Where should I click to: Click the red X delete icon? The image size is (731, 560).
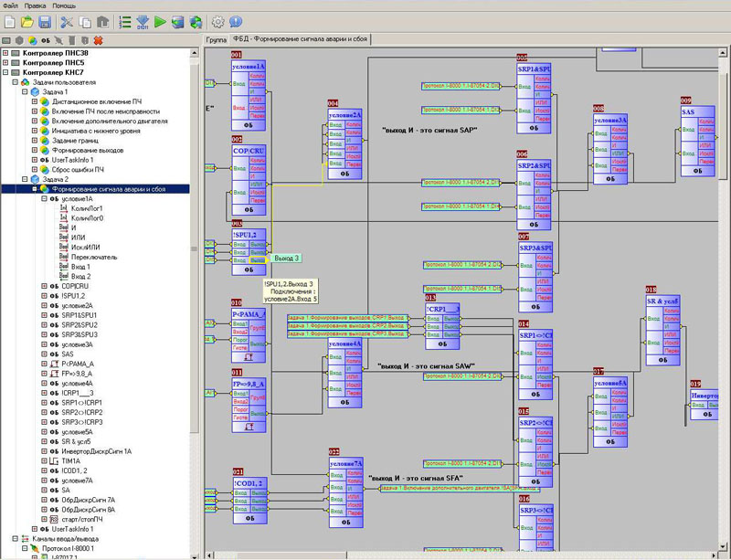coord(98,40)
